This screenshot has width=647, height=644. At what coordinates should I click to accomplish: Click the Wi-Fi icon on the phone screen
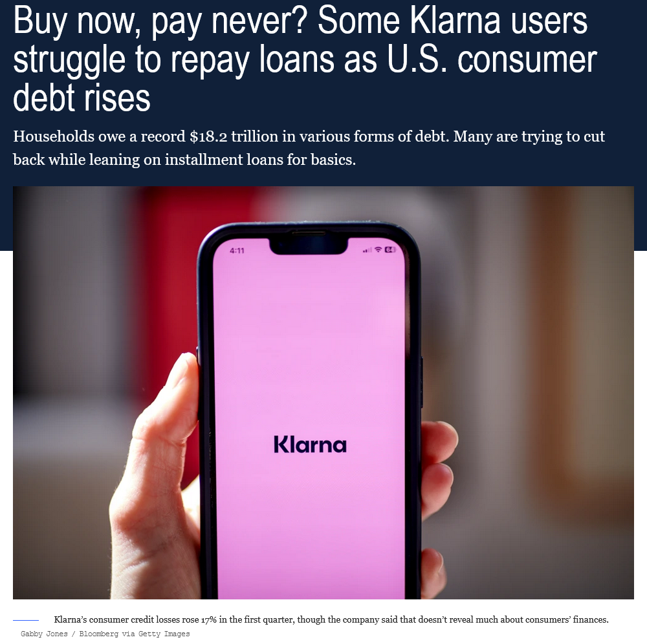point(378,250)
